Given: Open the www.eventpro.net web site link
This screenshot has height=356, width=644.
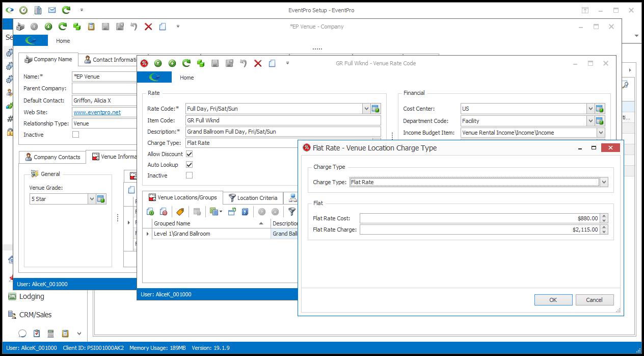Looking at the screenshot, I should [97, 112].
